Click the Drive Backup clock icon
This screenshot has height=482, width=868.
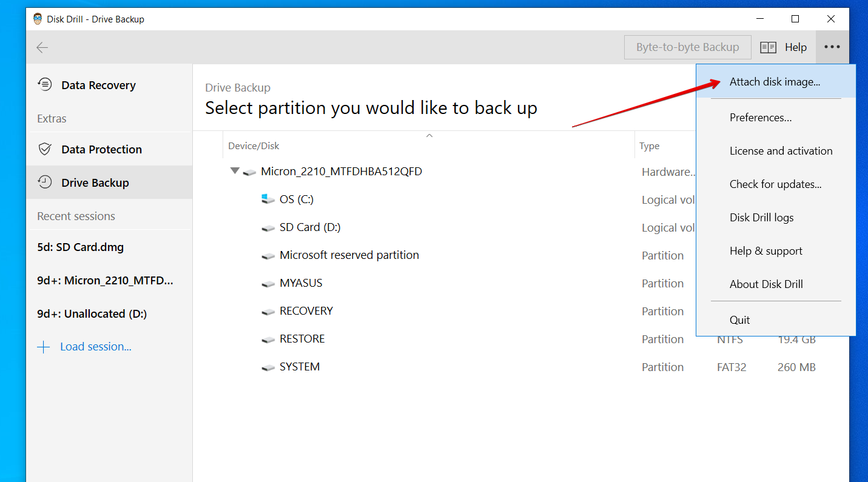pyautogui.click(x=44, y=182)
